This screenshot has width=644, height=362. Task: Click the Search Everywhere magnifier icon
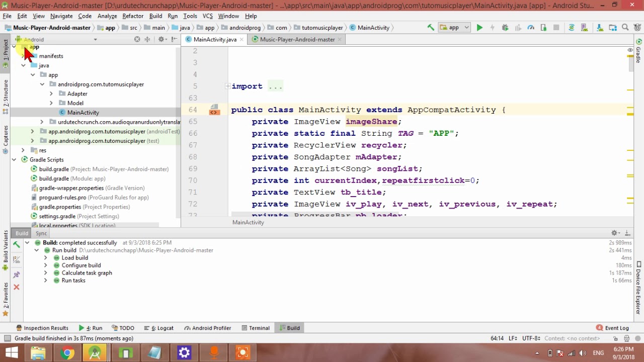[625, 28]
